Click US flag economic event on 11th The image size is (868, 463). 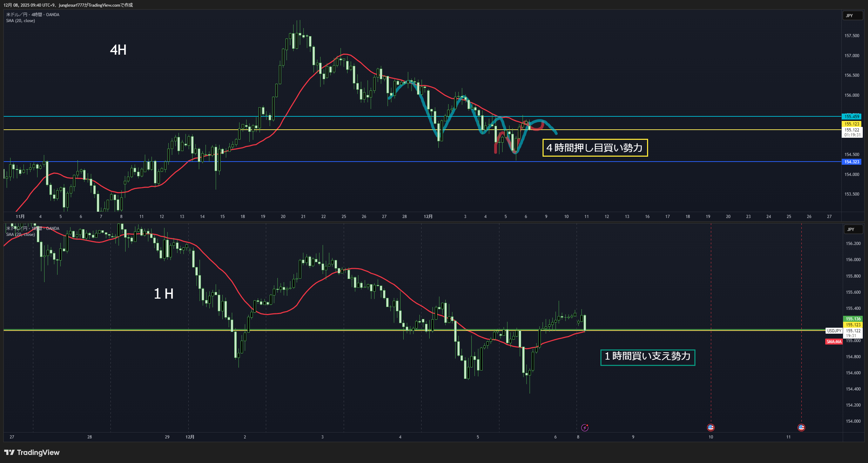tap(801, 427)
